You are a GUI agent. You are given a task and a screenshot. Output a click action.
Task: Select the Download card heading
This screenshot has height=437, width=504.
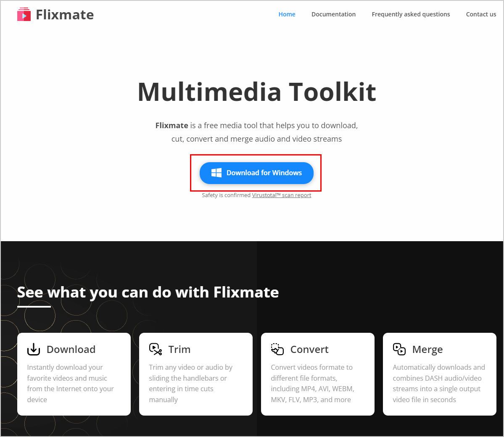71,349
